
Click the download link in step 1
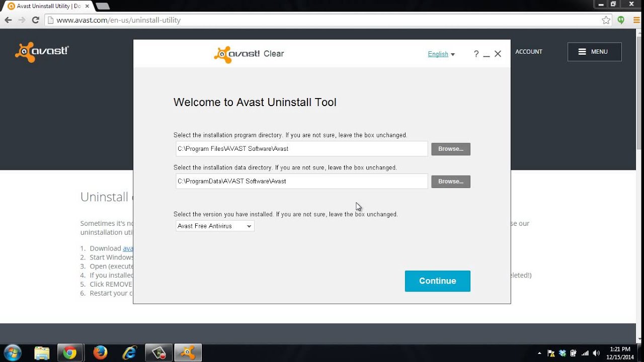128,248
